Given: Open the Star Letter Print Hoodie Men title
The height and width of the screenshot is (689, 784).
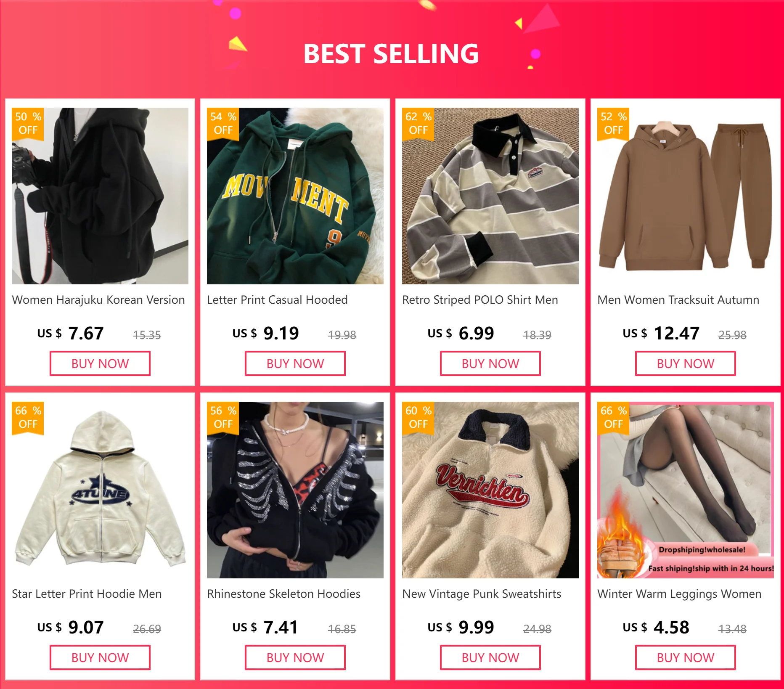Looking at the screenshot, I should [87, 594].
